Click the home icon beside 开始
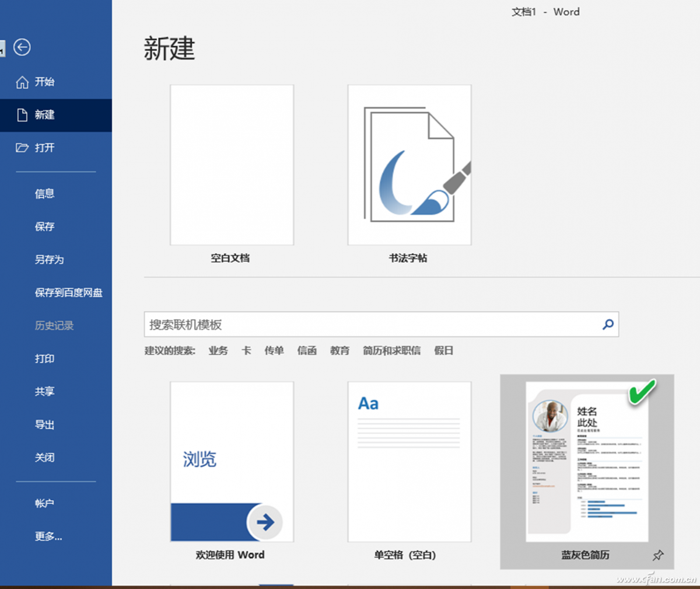 point(22,82)
